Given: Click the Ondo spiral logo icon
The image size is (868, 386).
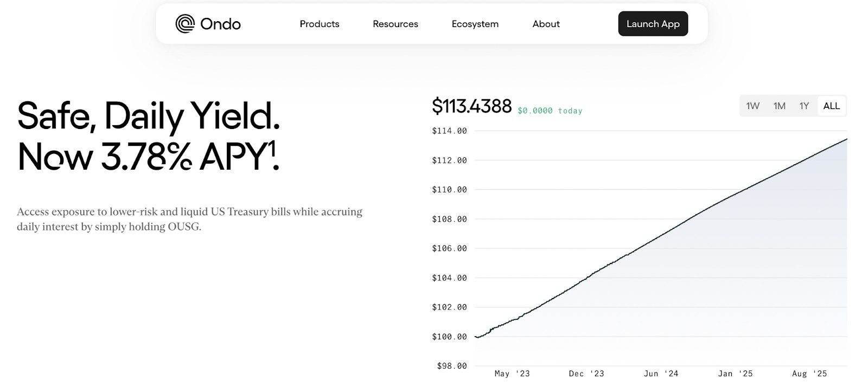Looking at the screenshot, I should click(x=185, y=24).
